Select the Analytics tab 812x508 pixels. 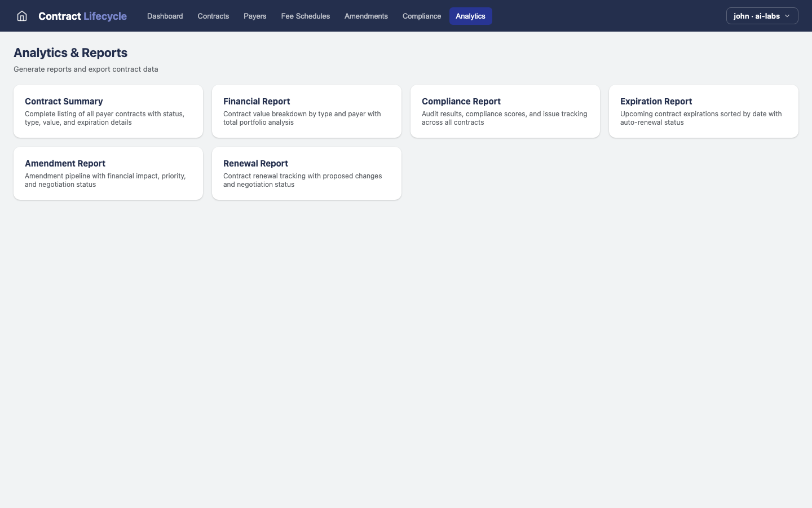tap(470, 16)
